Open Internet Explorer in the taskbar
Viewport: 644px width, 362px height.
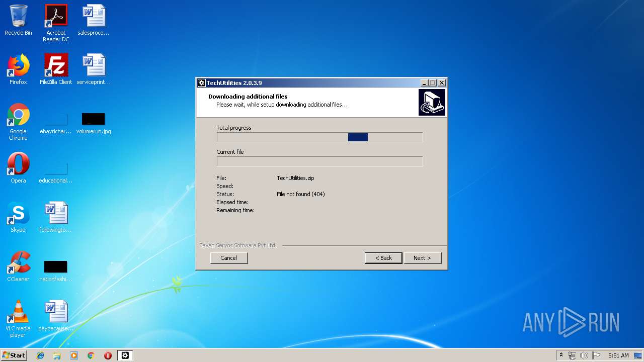[40, 355]
